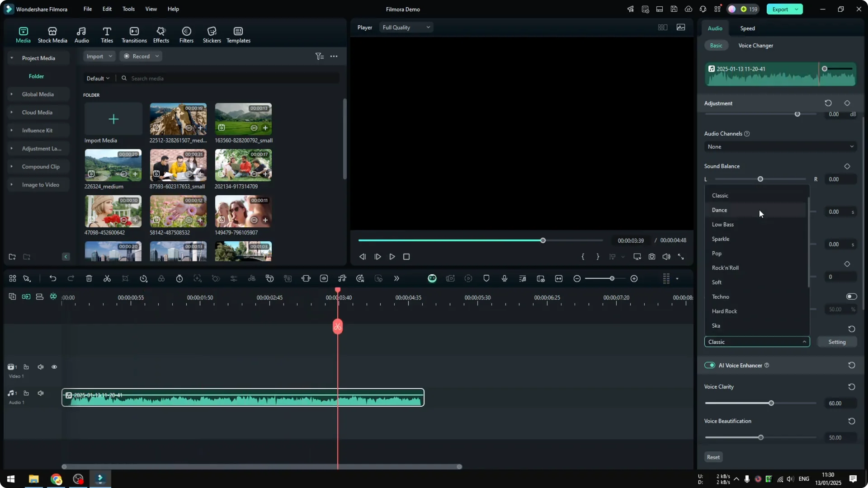Open the Transitions panel
868x488 pixels.
[x=134, y=35]
